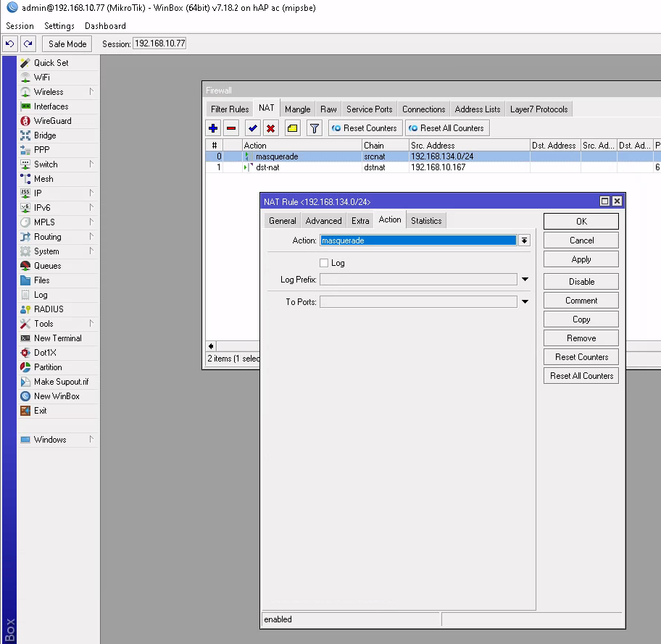Expand the System submenu
661x644 pixels.
[91, 251]
